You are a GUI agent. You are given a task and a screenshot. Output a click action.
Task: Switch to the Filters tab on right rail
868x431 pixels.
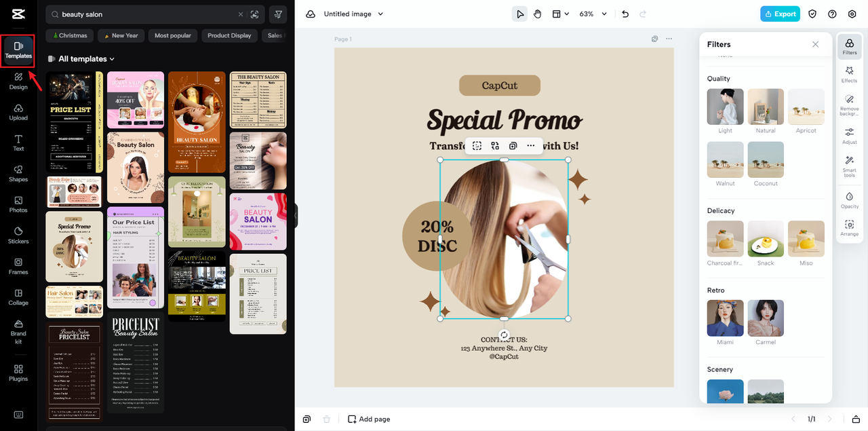(x=849, y=47)
